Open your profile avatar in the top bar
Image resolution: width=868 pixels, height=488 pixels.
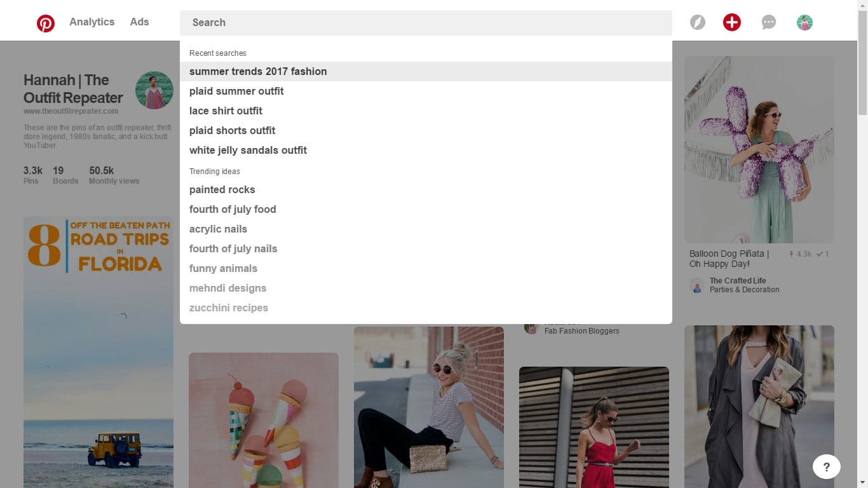804,22
